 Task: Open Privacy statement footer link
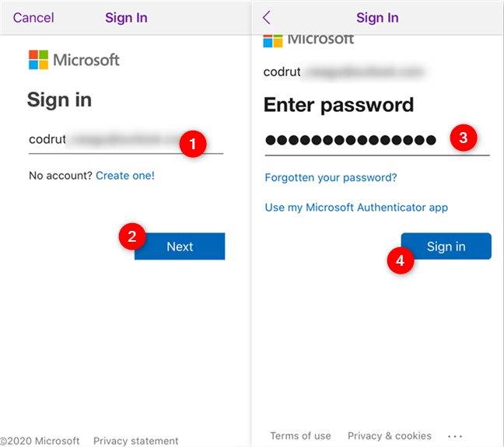pyautogui.click(x=135, y=441)
